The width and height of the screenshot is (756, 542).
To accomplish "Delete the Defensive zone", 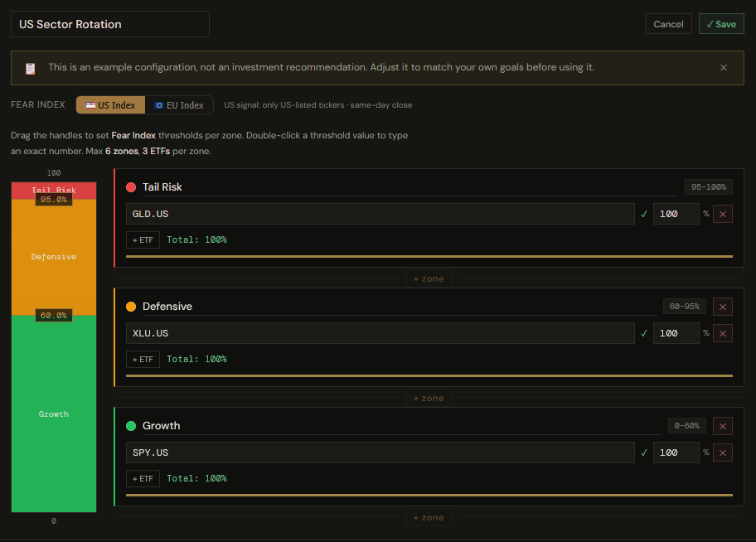I will pyautogui.click(x=723, y=307).
